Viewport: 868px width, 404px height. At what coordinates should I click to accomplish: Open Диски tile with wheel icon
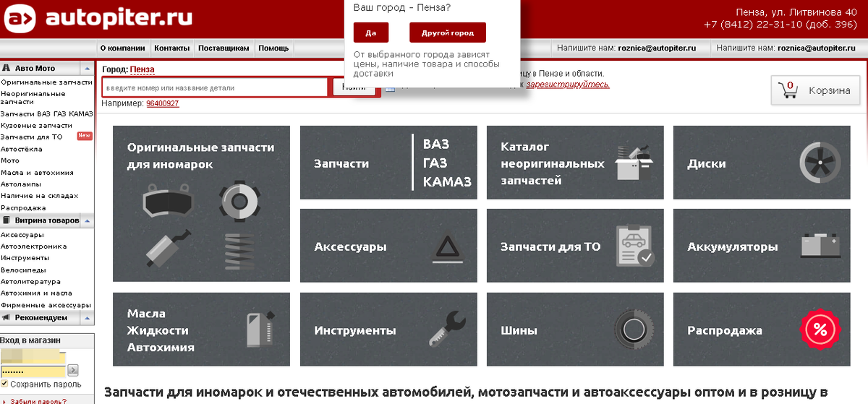click(x=762, y=163)
